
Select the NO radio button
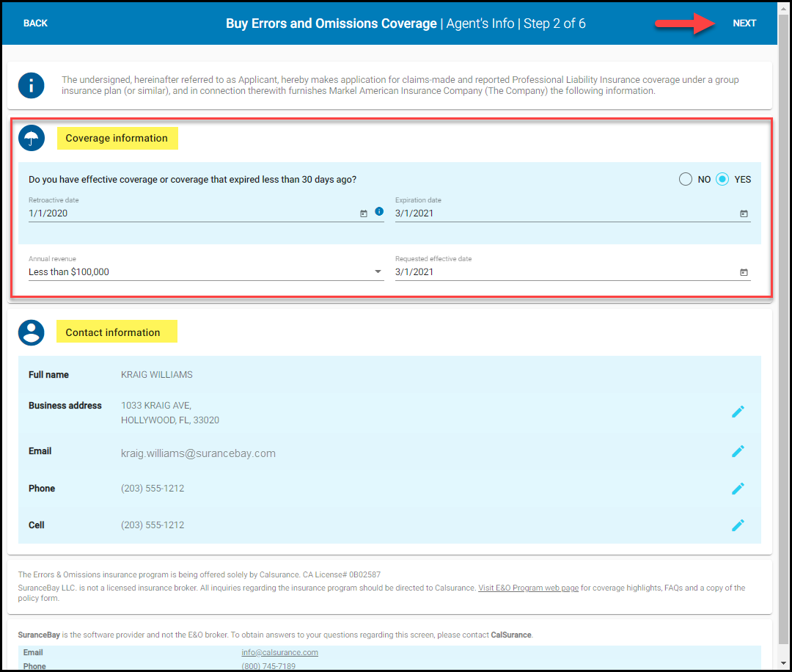[x=686, y=179]
